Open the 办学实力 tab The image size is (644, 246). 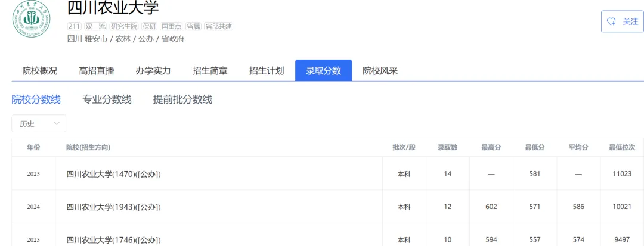[x=153, y=70]
